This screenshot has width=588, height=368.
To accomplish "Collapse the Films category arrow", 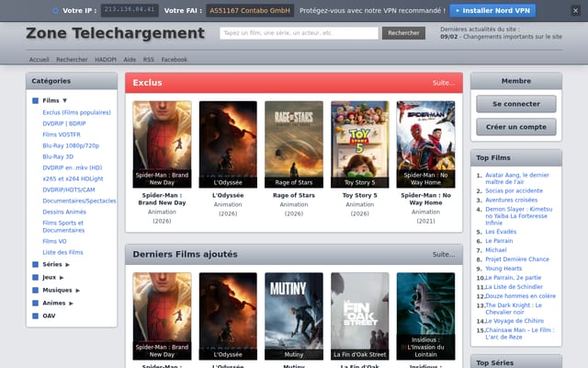I will [65, 100].
